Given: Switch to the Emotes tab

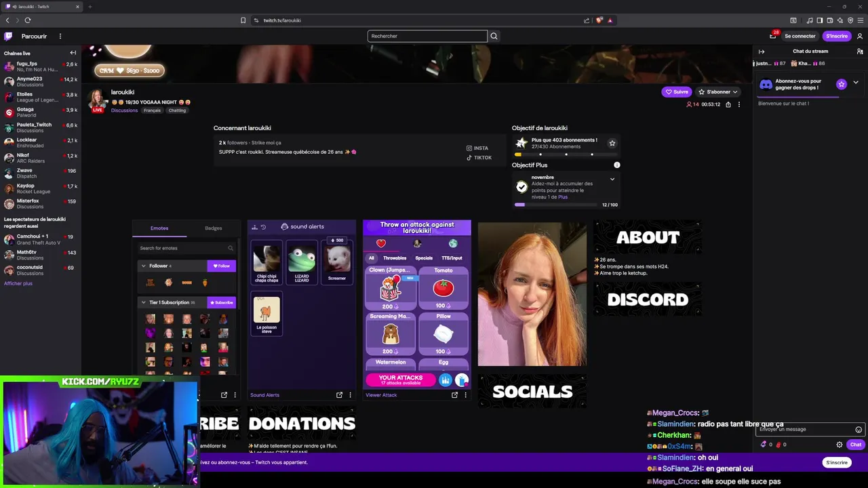Looking at the screenshot, I should (159, 228).
